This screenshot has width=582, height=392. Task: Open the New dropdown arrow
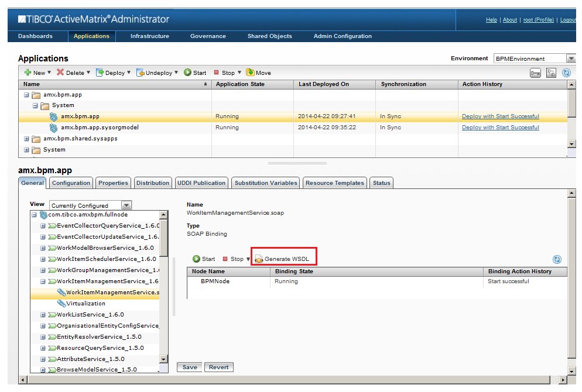pos(49,73)
